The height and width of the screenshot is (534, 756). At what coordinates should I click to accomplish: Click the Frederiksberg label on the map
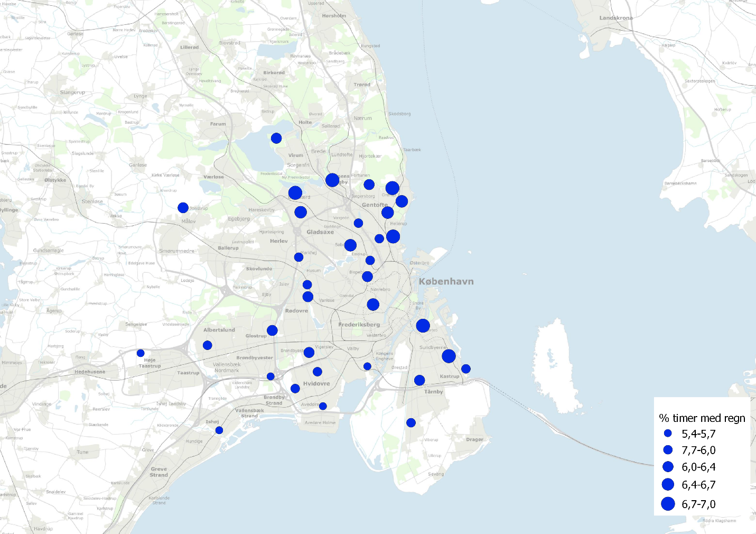pyautogui.click(x=359, y=325)
